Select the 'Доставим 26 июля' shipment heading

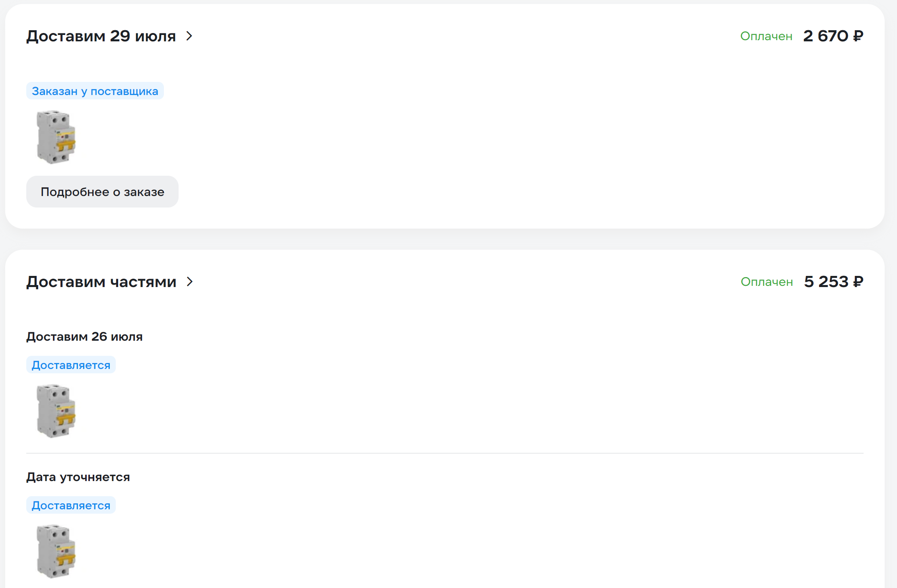[x=84, y=337]
